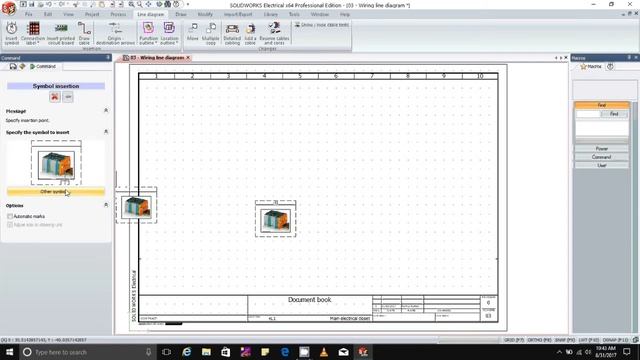Show hidden system tray icons

tap(559, 352)
